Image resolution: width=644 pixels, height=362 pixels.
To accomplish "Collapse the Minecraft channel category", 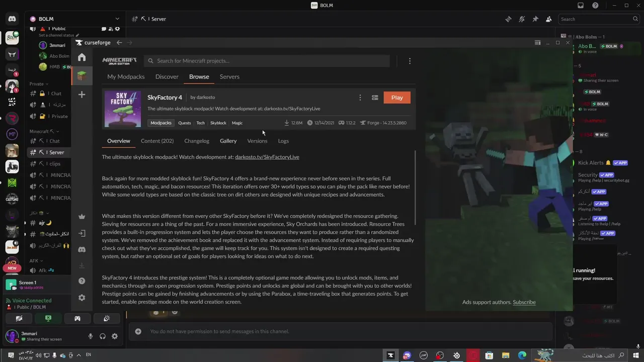I will tap(44, 132).
